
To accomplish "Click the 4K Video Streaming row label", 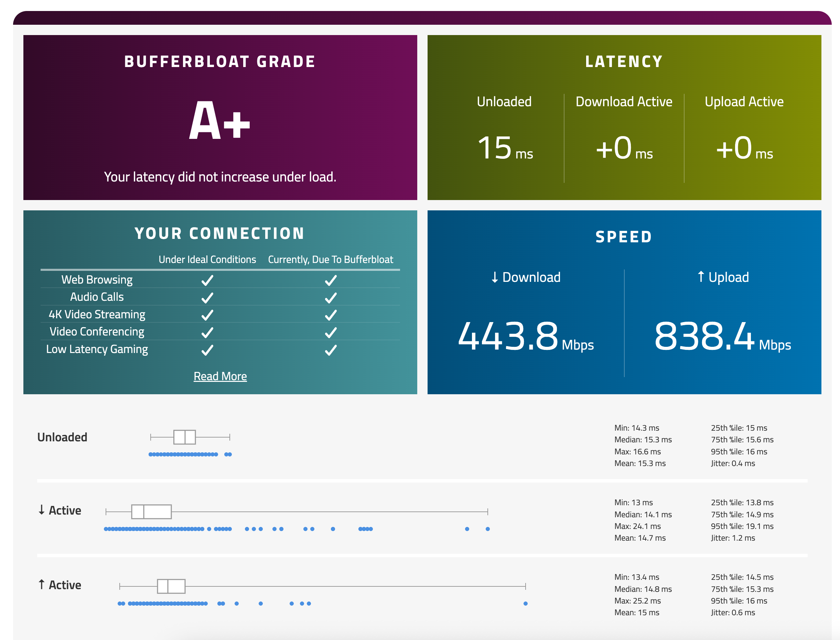I will [97, 314].
